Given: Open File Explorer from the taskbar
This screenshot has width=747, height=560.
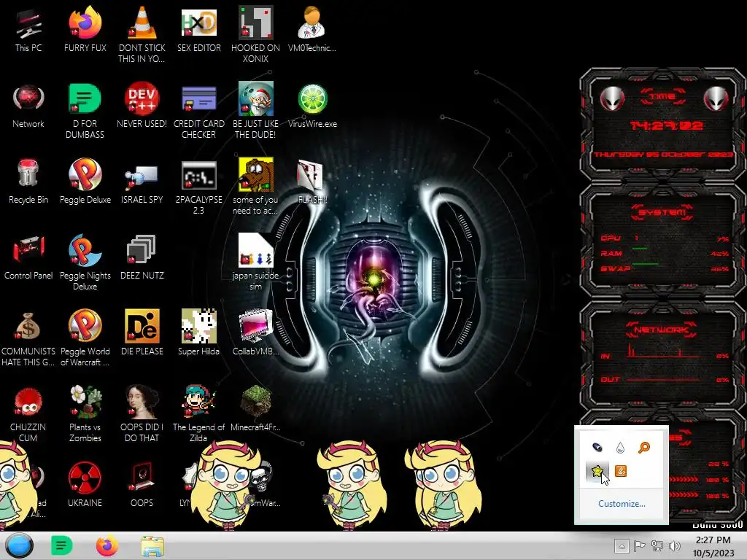Looking at the screenshot, I should (x=152, y=546).
